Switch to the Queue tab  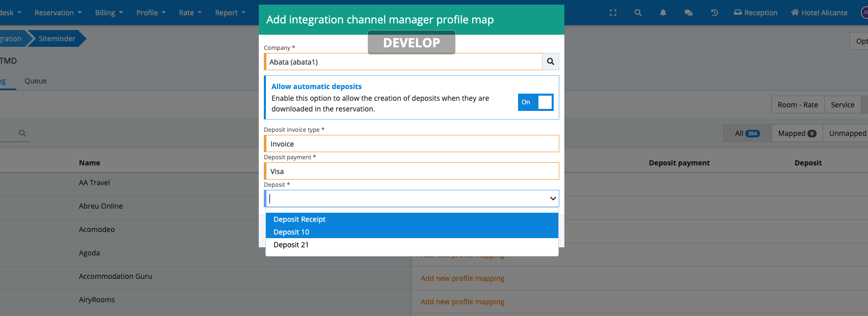[36, 81]
